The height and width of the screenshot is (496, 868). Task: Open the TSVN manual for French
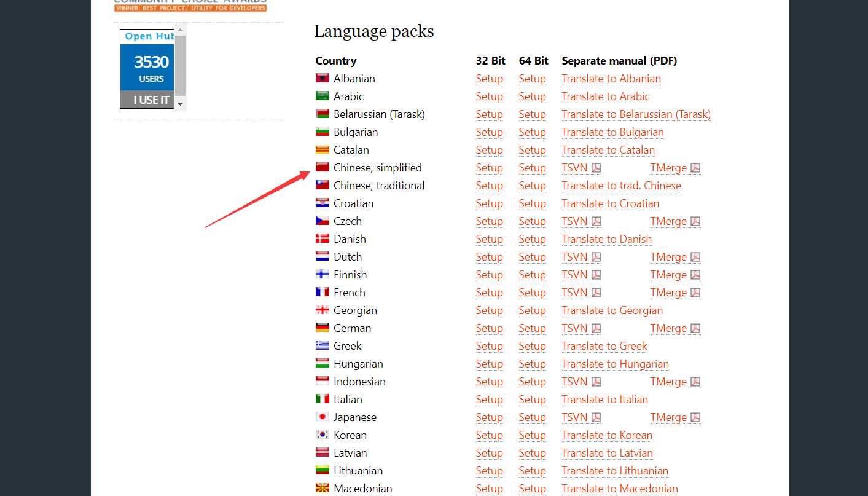click(574, 293)
